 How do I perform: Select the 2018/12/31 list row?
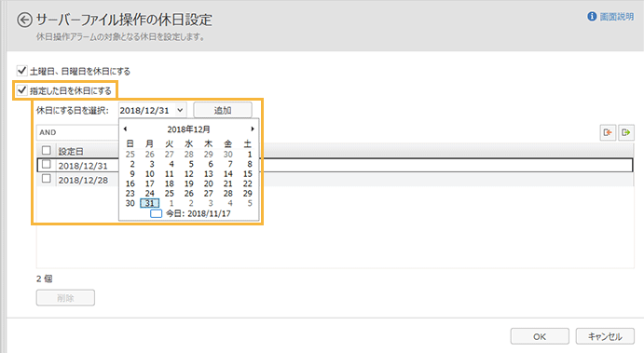335,165
